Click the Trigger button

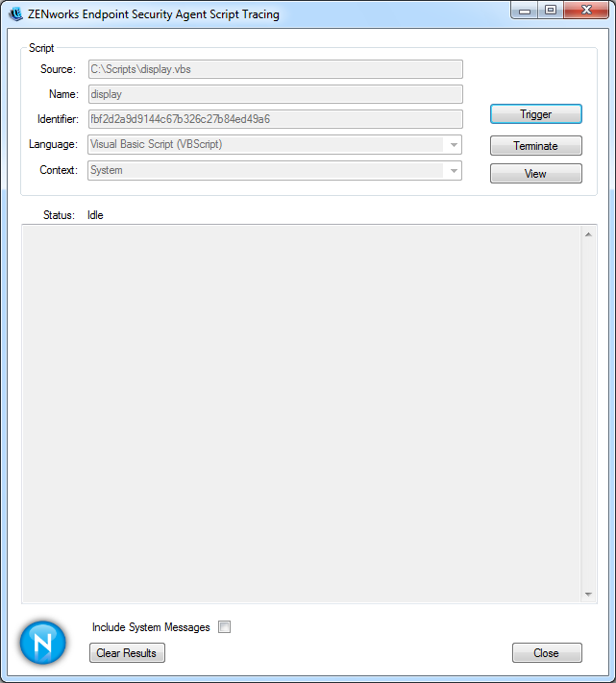[536, 114]
